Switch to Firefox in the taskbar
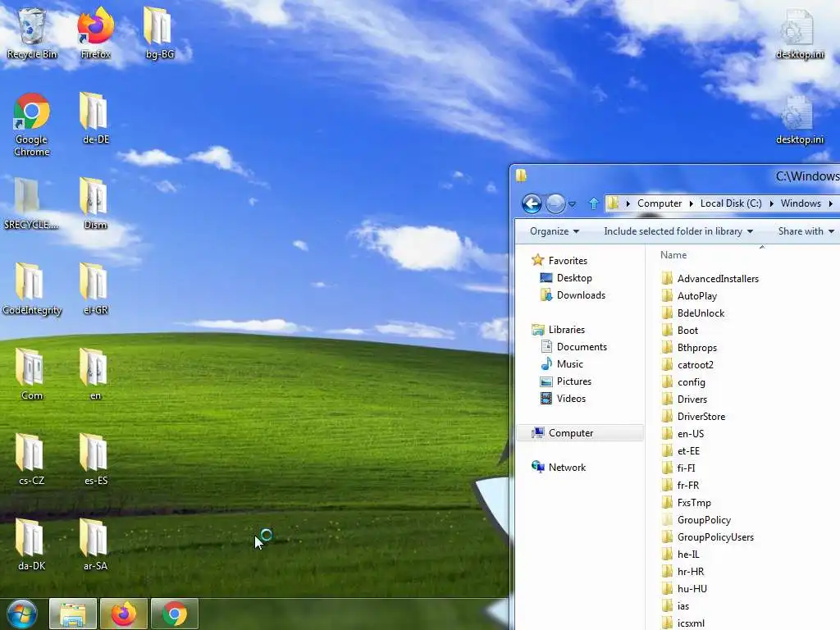Screen dimensions: 840x630 124,614
